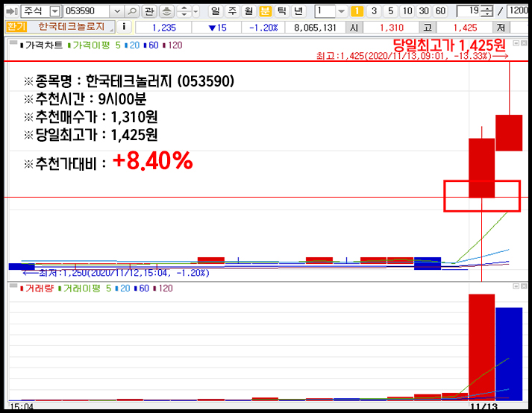Image resolution: width=532 pixels, height=413 pixels.
Task: Close the volume chart panel
Action: (x=525, y=286)
